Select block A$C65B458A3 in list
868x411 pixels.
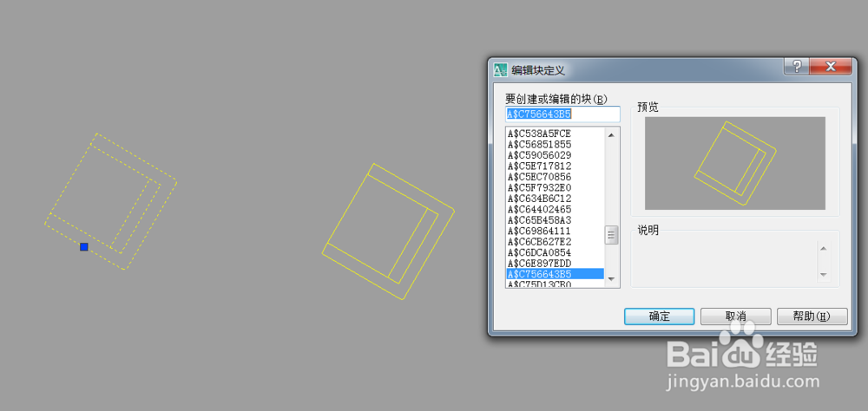tap(539, 220)
